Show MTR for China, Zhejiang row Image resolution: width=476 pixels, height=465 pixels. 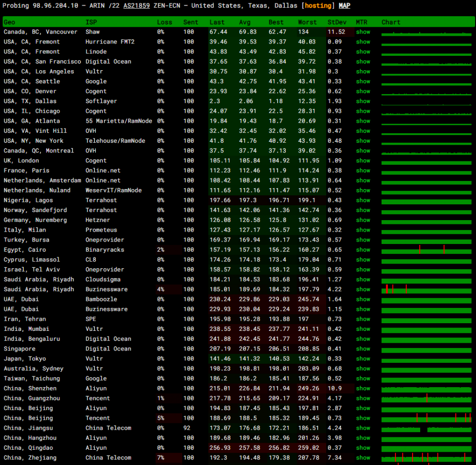tap(363, 458)
